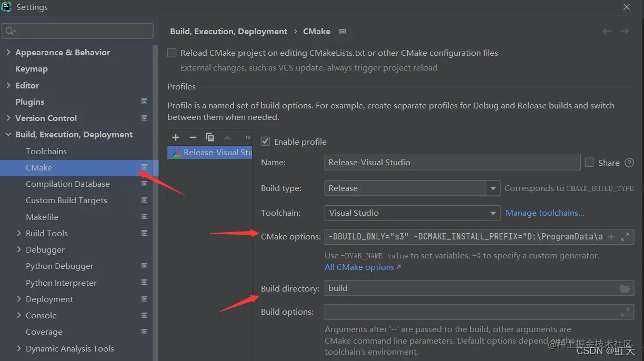644x361 pixels.
Task: Expand the Version Control tree node
Action: (x=8, y=118)
